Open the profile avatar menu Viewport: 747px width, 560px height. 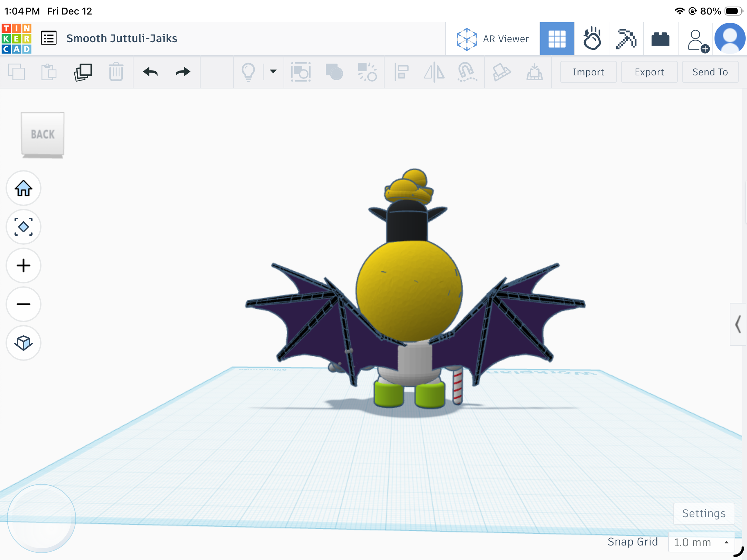pyautogui.click(x=730, y=38)
